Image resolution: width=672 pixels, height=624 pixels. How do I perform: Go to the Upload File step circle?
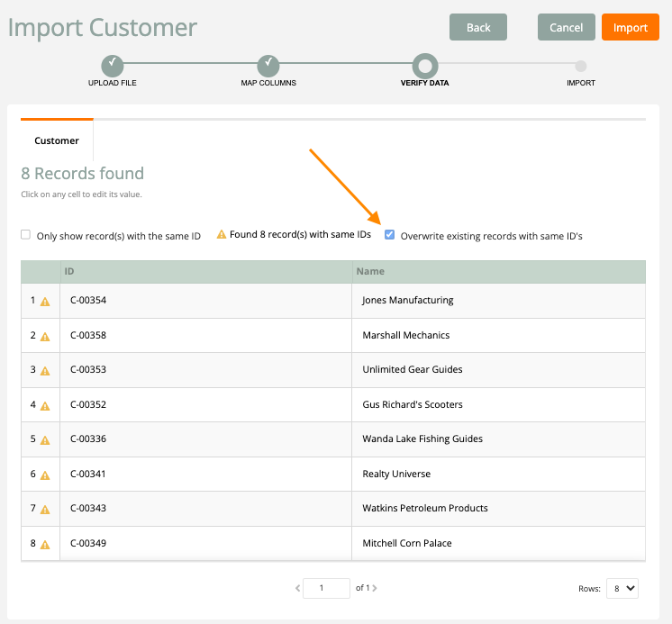tap(113, 66)
